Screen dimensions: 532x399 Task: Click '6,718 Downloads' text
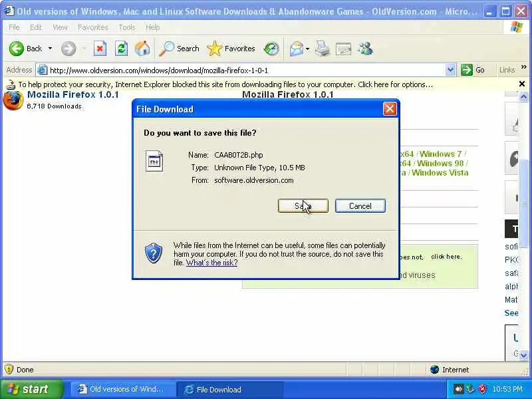click(x=55, y=106)
